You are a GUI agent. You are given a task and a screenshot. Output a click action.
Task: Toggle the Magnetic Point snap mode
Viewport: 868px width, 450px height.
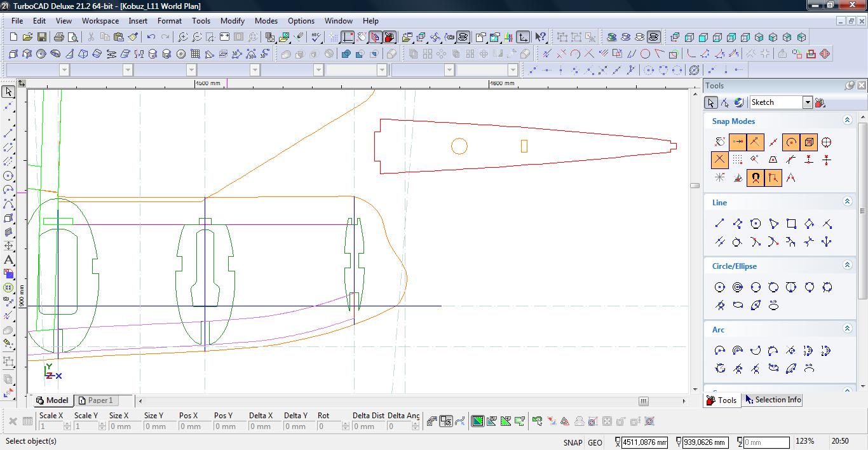tap(756, 178)
